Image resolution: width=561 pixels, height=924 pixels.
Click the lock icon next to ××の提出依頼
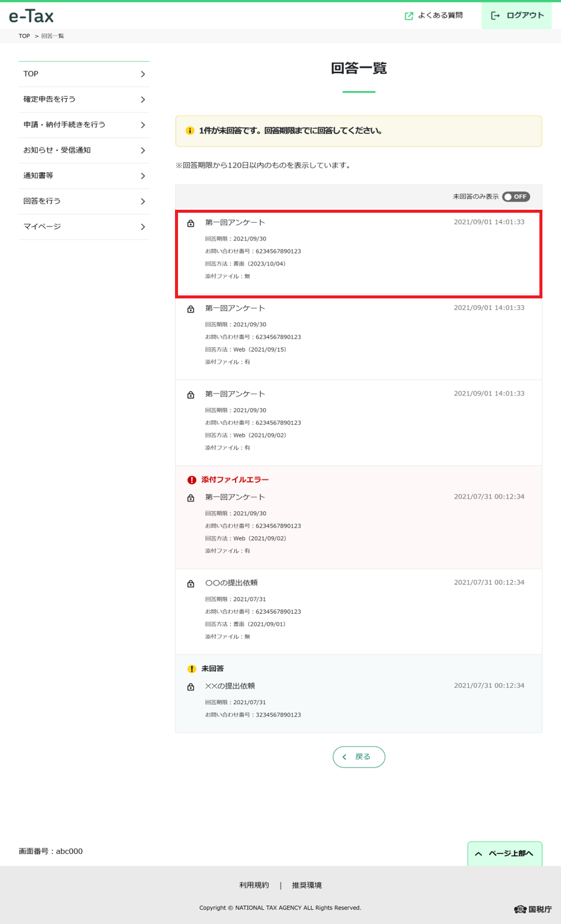(191, 687)
